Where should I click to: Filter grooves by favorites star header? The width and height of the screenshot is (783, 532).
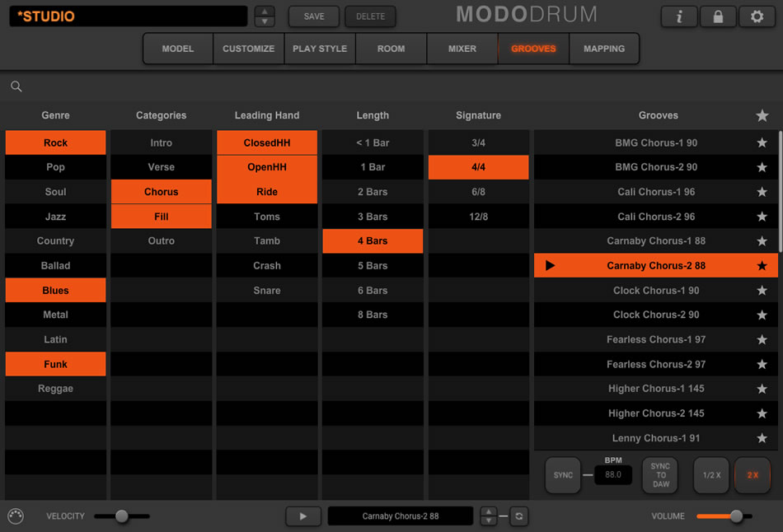coord(762,116)
